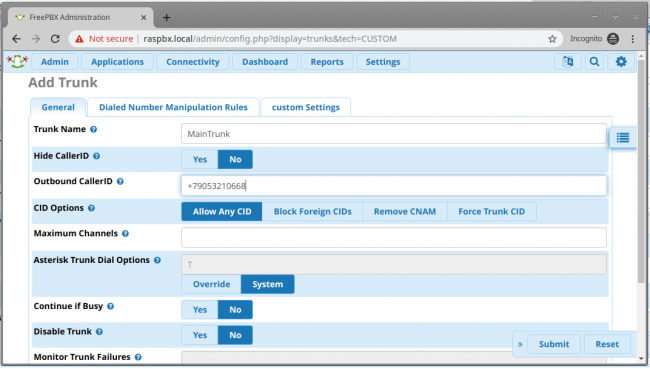Click the Monitor Trunk Failures field
The width and height of the screenshot is (650, 369).
pyautogui.click(x=347, y=358)
